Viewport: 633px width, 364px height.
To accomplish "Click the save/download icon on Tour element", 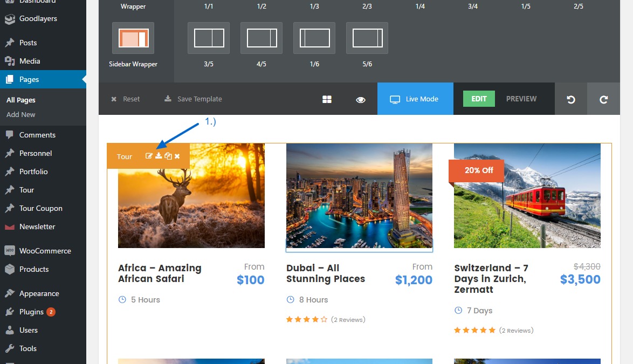I will (159, 156).
